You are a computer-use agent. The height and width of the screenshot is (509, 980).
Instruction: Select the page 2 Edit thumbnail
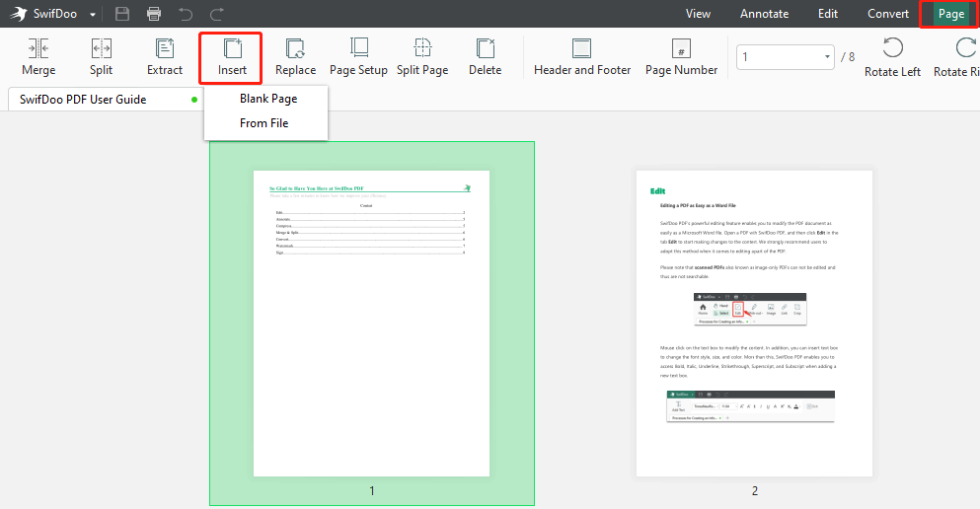754,323
